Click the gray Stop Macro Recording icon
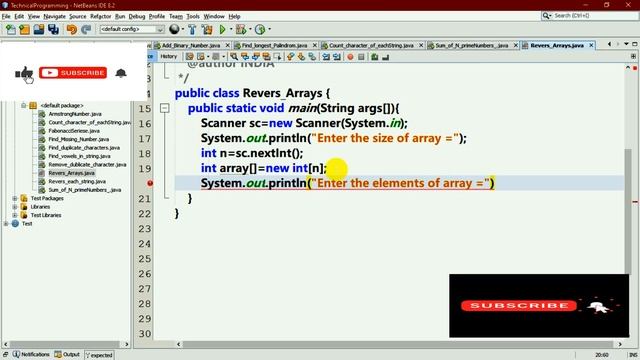The width and height of the screenshot is (640, 360). click(361, 57)
